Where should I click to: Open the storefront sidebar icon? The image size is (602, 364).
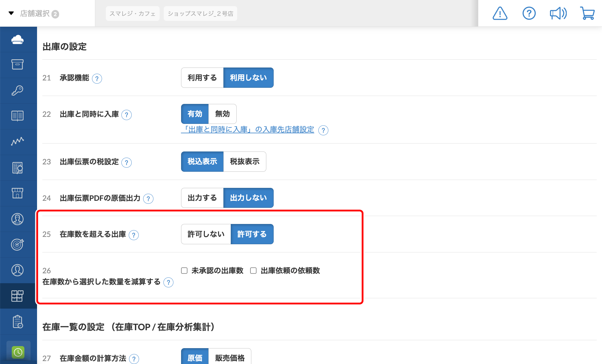coord(18,193)
